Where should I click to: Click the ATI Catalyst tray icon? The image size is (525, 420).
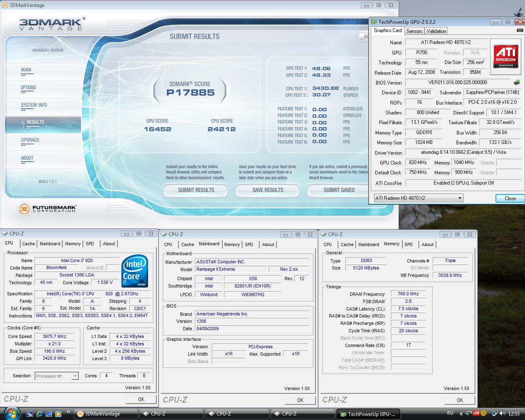476,413
